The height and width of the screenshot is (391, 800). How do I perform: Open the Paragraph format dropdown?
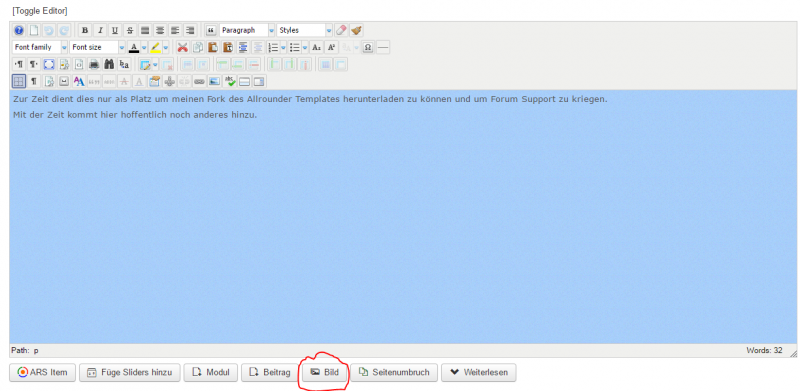pyautogui.click(x=247, y=30)
